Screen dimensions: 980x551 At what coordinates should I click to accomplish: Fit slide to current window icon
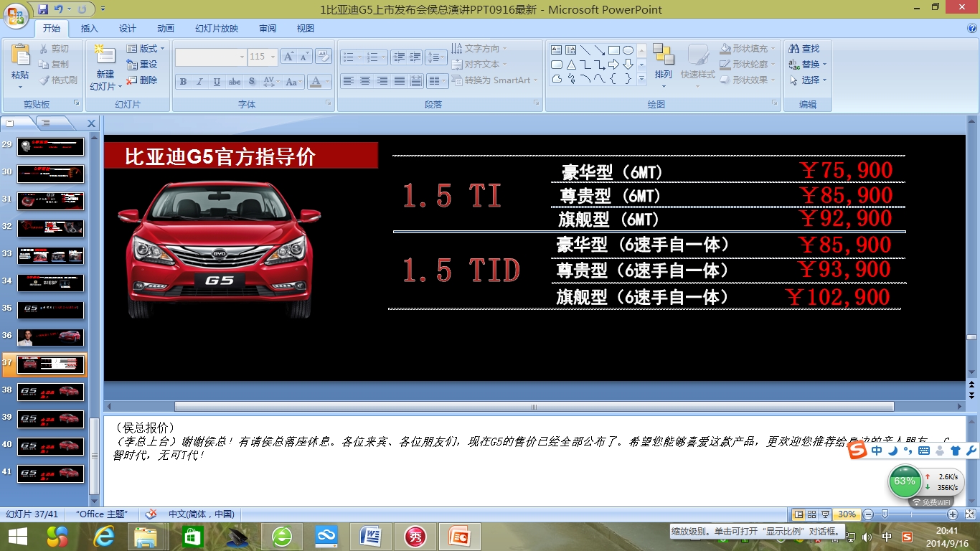click(x=969, y=514)
